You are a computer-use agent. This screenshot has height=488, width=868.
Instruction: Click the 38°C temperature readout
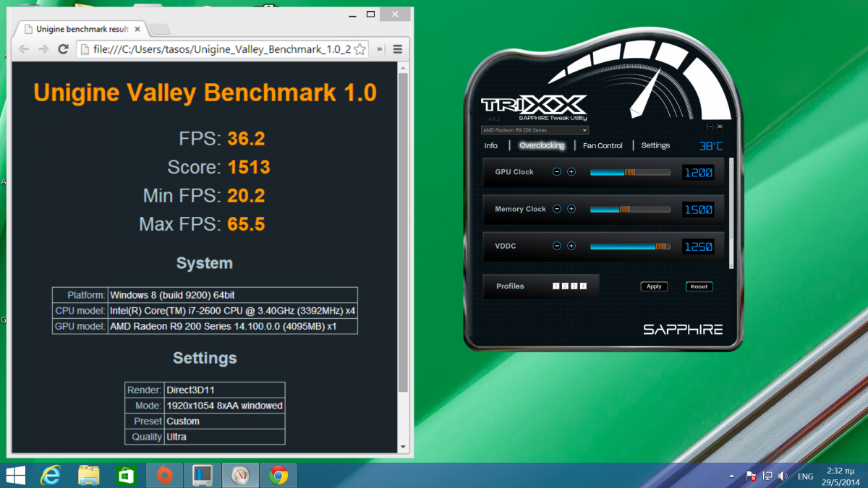(711, 146)
